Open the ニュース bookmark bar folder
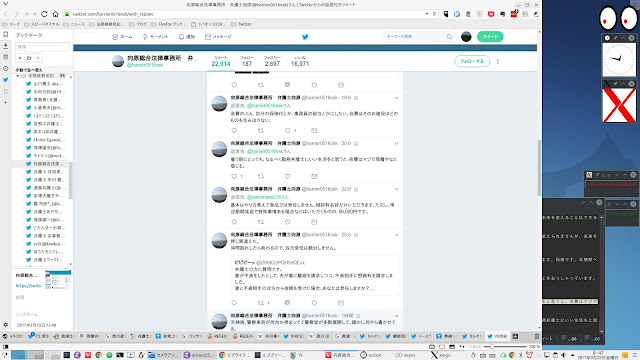 click(74, 24)
